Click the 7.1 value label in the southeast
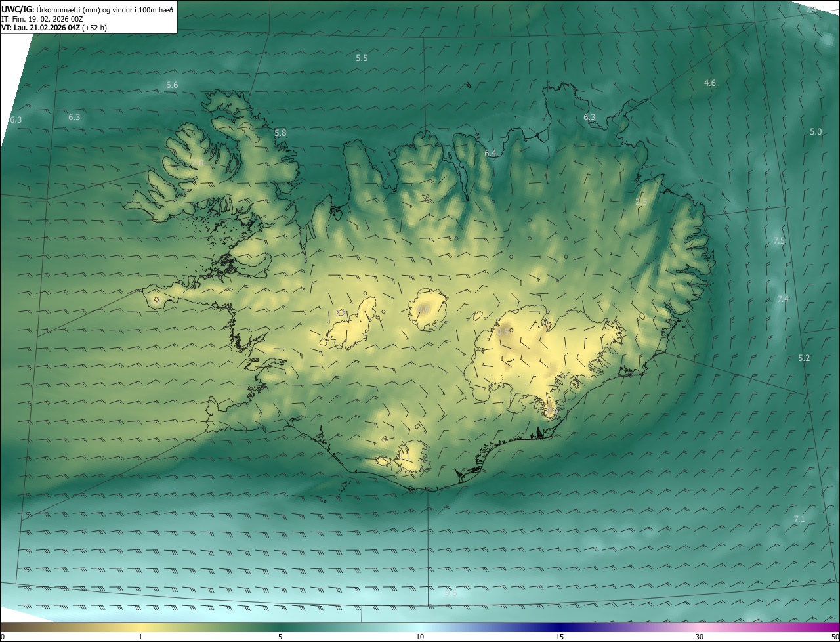The width and height of the screenshot is (840, 642). (799, 519)
